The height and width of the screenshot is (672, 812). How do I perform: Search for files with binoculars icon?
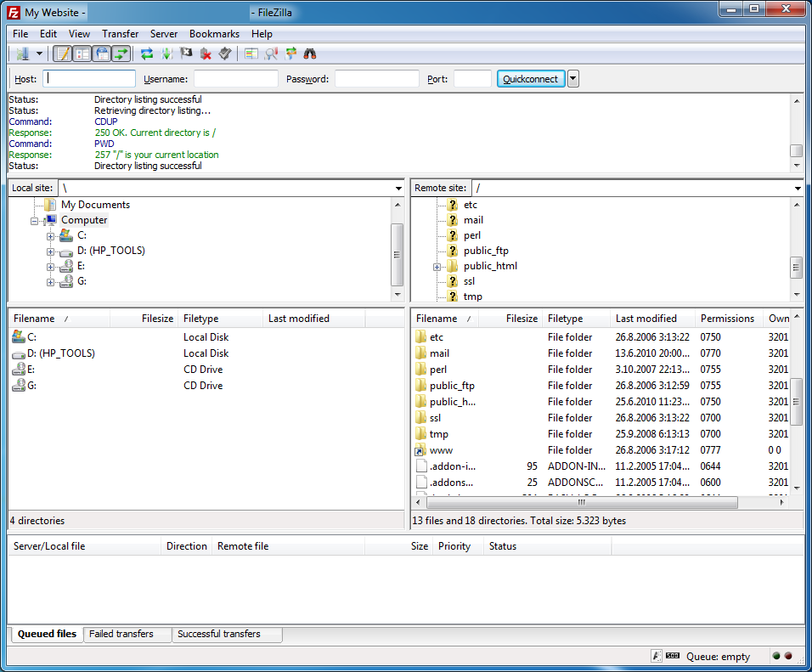[x=310, y=54]
